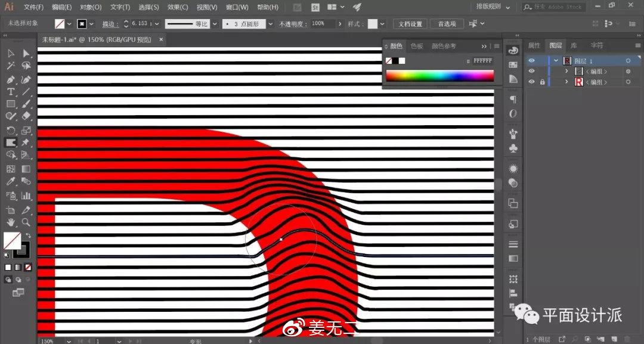Image resolution: width=644 pixels, height=344 pixels.
Task: Open the 窗口 menu
Action: point(237,7)
